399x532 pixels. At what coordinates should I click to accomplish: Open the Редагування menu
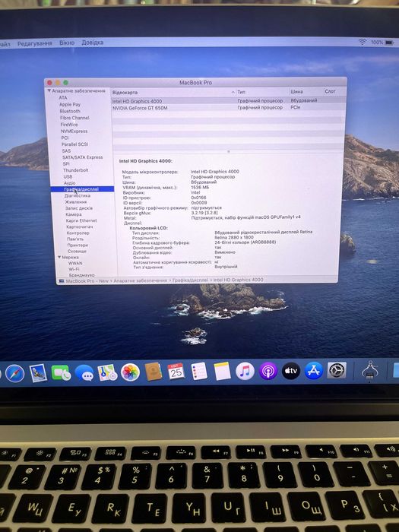pyautogui.click(x=35, y=43)
